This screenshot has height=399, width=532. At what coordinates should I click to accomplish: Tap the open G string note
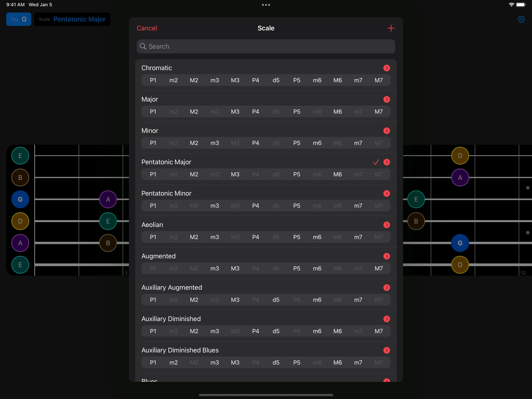(x=20, y=199)
